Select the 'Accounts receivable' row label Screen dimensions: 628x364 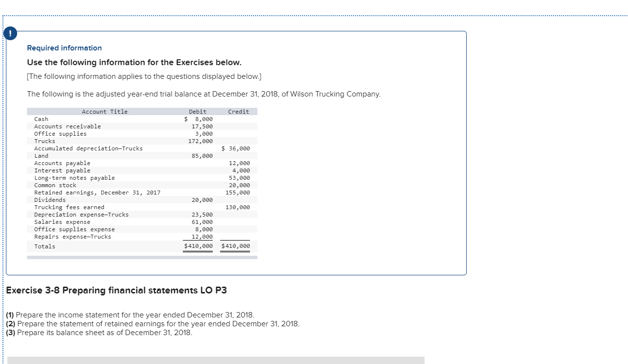coord(68,126)
